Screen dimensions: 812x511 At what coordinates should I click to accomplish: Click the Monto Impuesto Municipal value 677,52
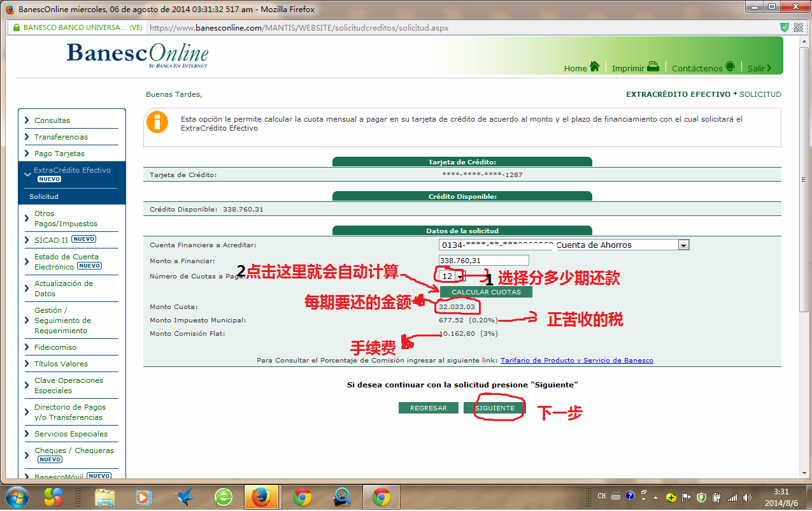[x=451, y=320]
